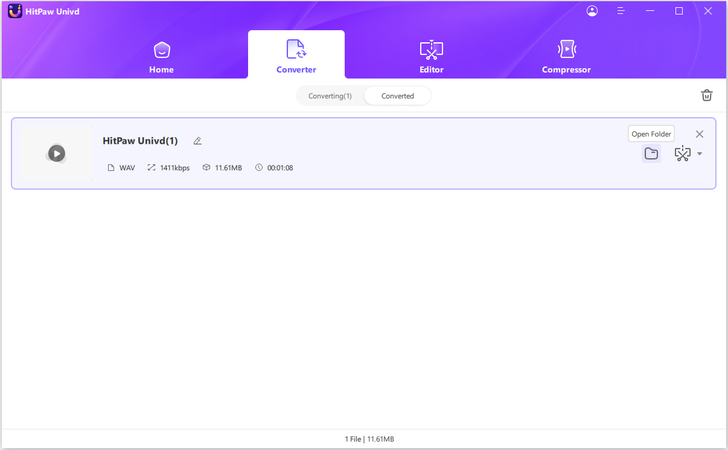
Task: Click the HitPaw Univd logo icon
Action: pyautogui.click(x=15, y=11)
